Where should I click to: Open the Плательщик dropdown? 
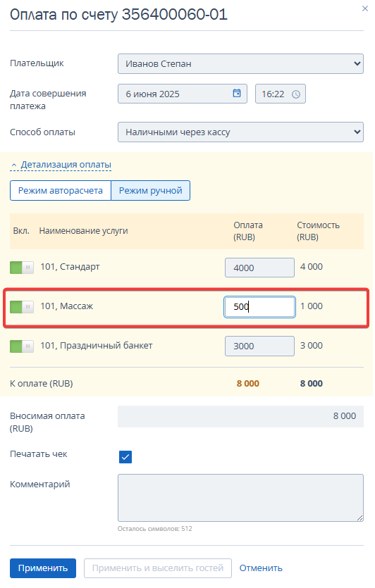coord(240,64)
